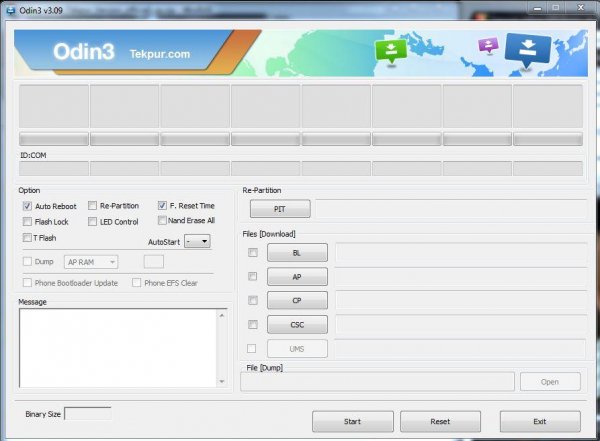The image size is (600, 441).
Task: Open the AutoStart dropdown
Action: tap(197, 241)
